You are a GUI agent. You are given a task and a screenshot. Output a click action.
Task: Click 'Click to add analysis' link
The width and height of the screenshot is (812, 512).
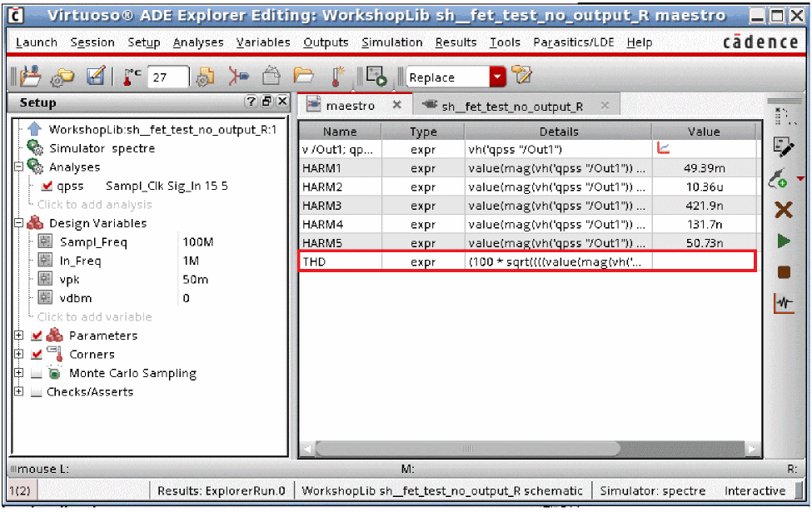coord(94,205)
